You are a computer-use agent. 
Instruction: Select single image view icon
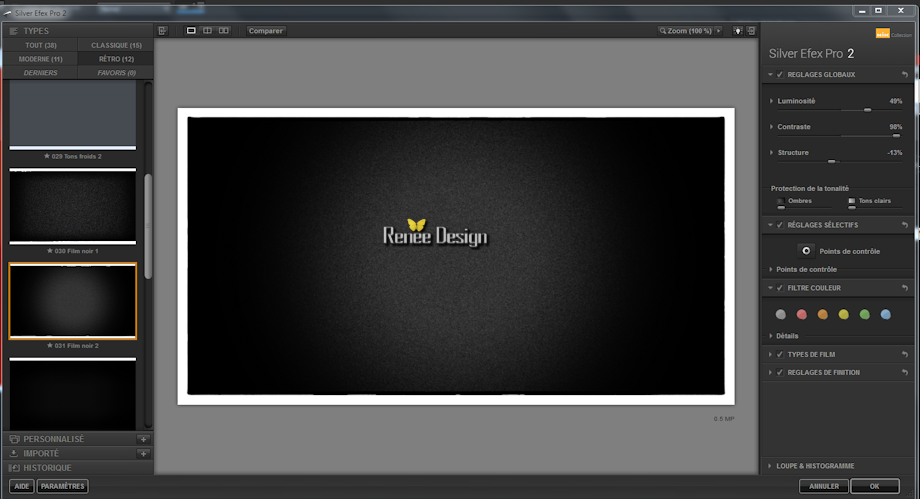click(191, 31)
